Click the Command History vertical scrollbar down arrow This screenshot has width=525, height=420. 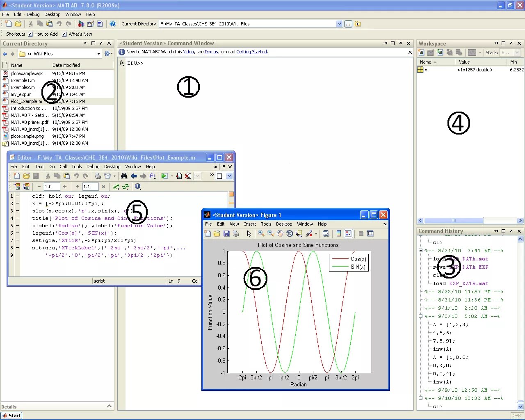[x=520, y=406]
